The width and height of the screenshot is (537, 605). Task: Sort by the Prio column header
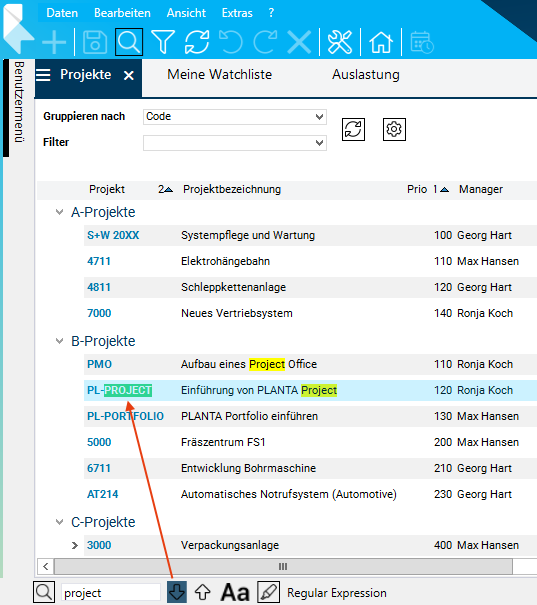417,189
